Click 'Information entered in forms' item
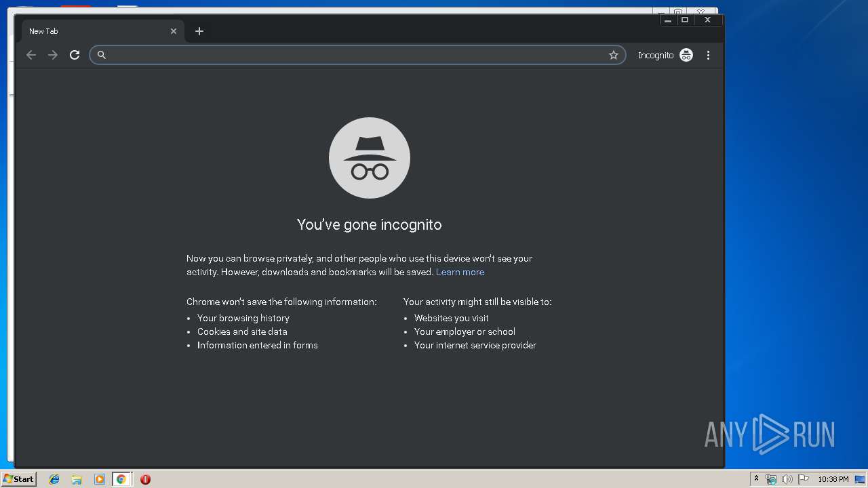 (x=258, y=345)
